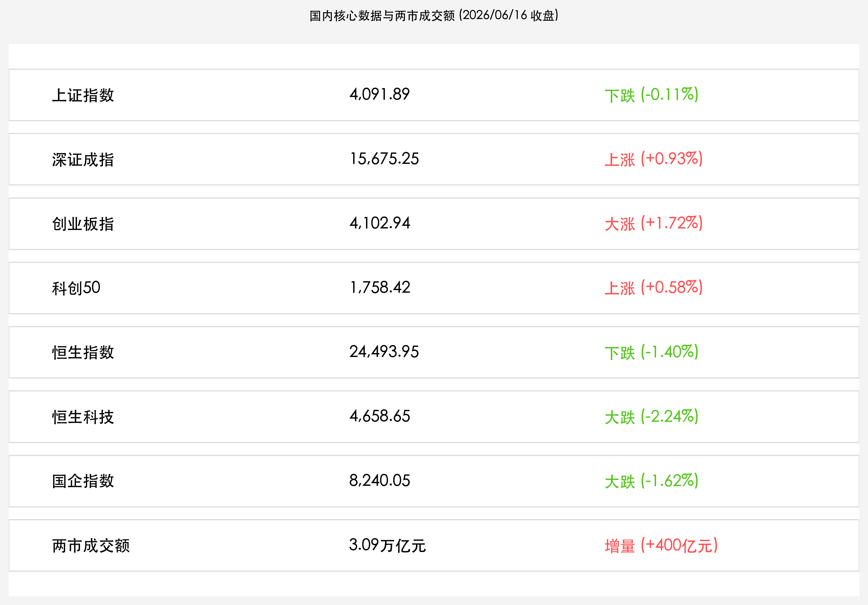Click the 15,675.25 value for 深证成指
The height and width of the screenshot is (605, 868).
(x=384, y=159)
